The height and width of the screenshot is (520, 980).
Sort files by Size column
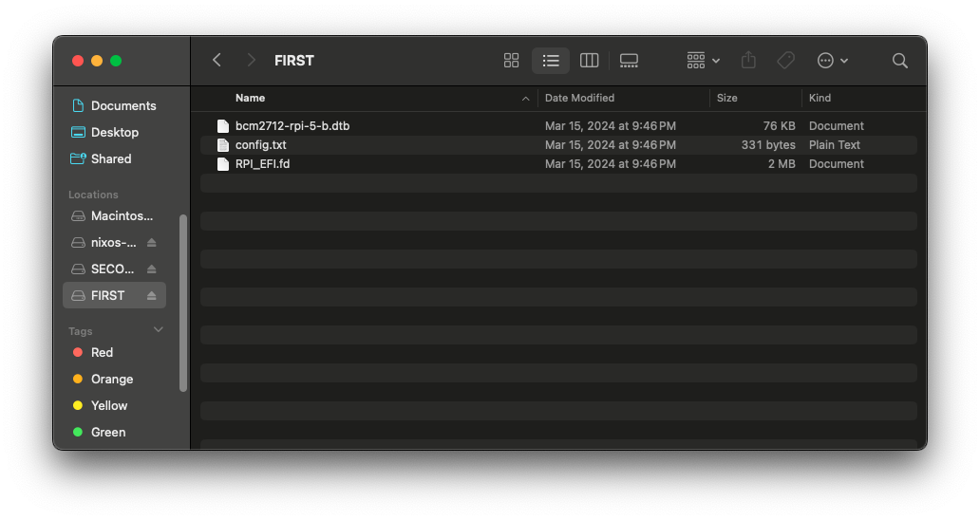click(726, 98)
